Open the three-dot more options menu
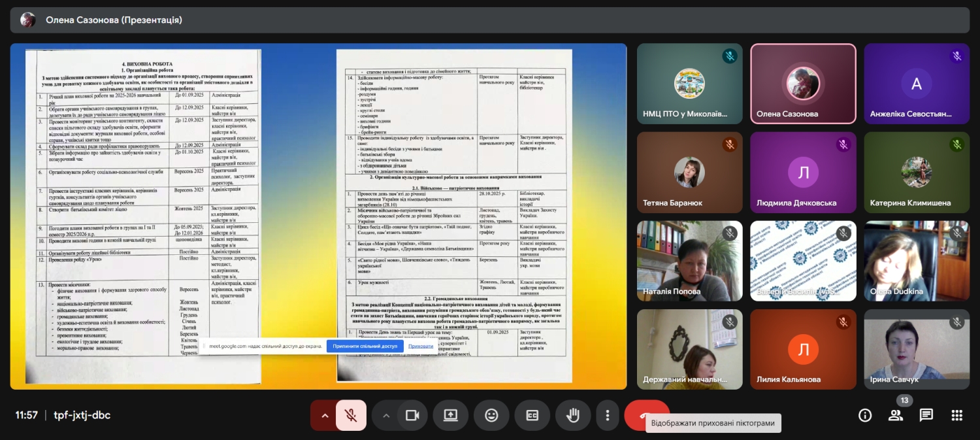Screen dimensions: 980x440 [607, 415]
